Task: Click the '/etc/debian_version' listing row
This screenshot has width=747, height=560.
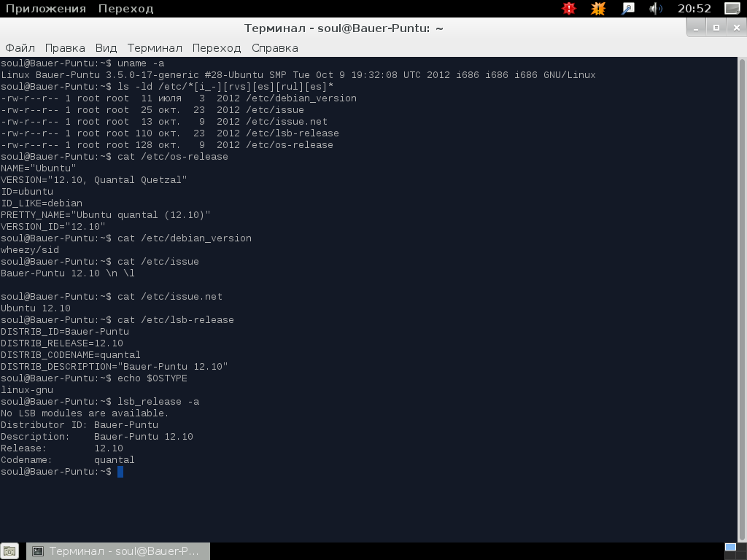Action: click(x=179, y=98)
